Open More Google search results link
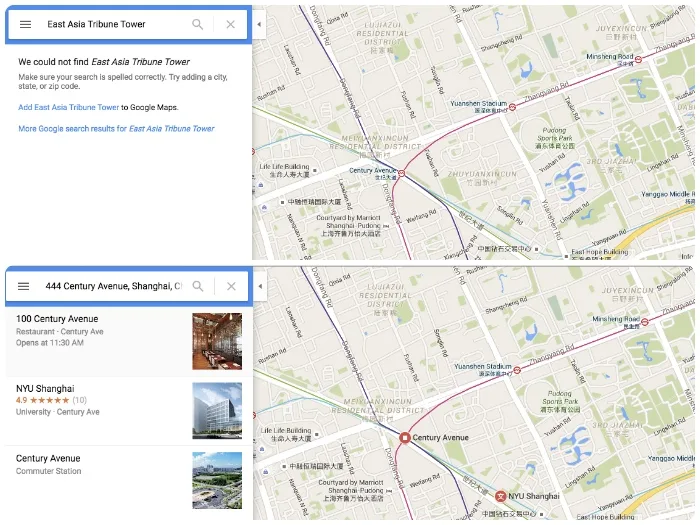Screen dimensions: 700x525 coord(116,129)
